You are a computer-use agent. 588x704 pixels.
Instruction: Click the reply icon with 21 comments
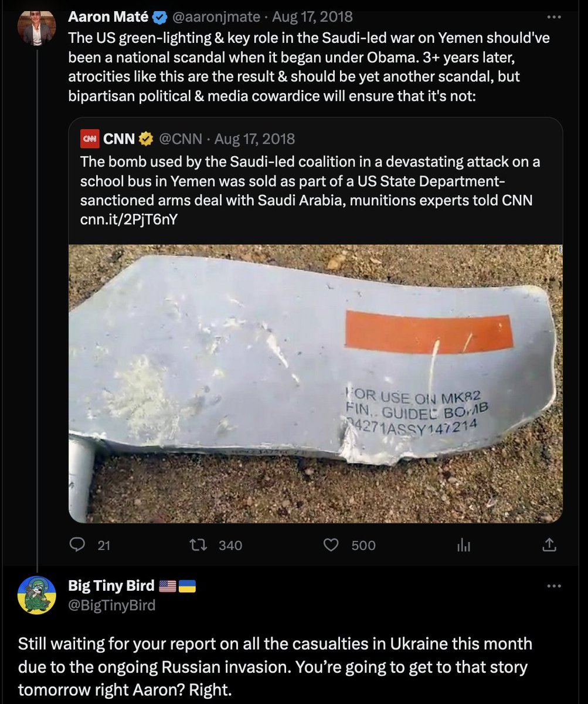tap(77, 545)
